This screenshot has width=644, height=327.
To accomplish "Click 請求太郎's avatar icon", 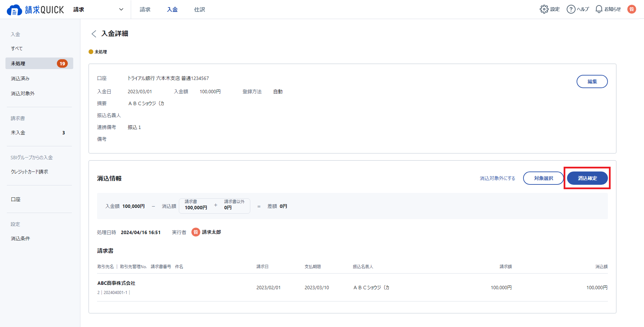I will pyautogui.click(x=195, y=232).
